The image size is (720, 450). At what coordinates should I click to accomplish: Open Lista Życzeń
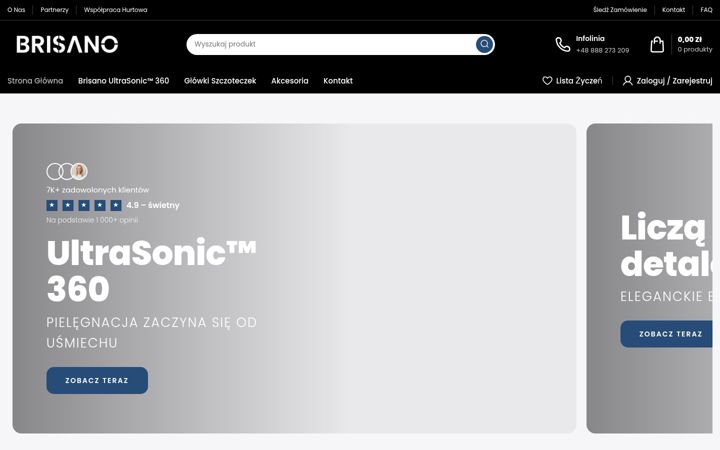[579, 81]
